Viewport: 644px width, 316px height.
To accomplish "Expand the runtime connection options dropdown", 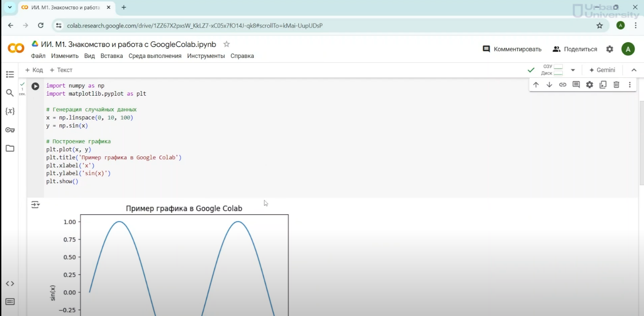I will click(x=573, y=70).
